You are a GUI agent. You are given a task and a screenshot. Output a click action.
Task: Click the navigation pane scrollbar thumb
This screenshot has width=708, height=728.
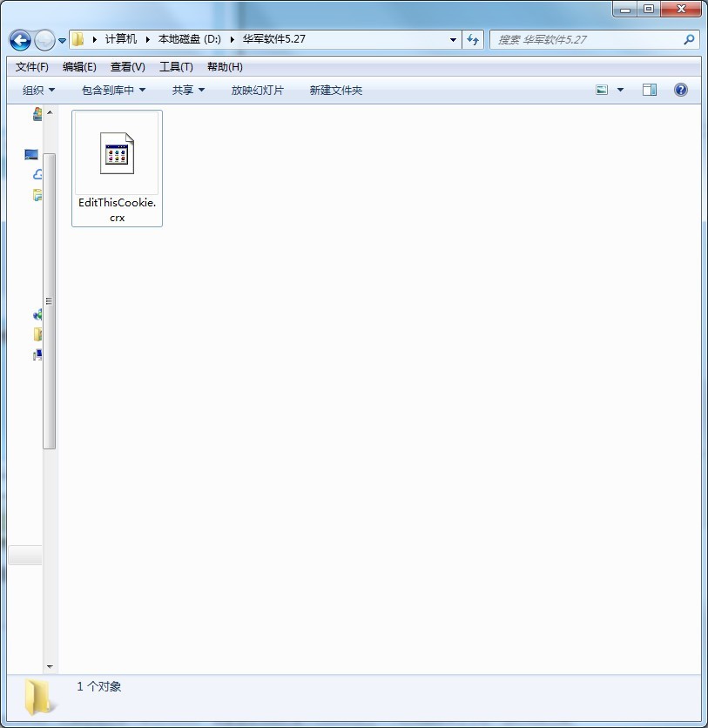point(50,300)
